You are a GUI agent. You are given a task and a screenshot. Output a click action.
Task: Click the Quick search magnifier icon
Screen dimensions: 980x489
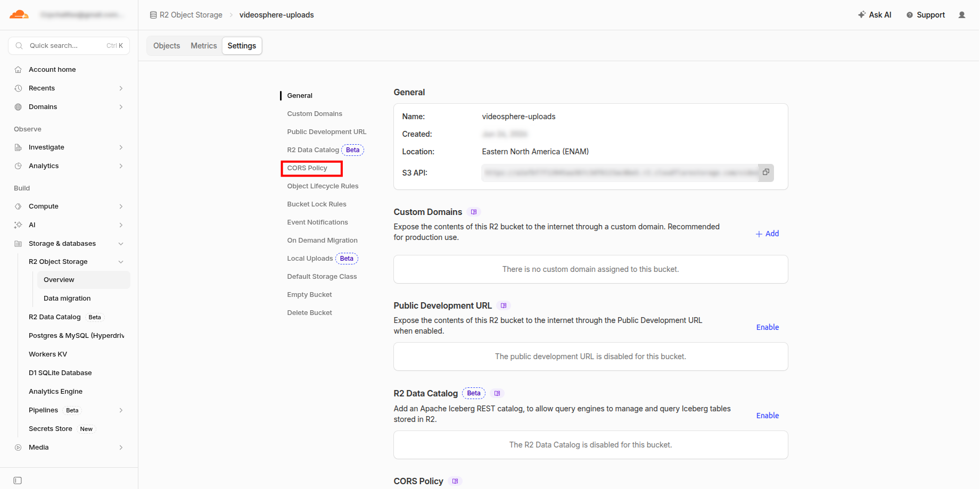(x=19, y=46)
